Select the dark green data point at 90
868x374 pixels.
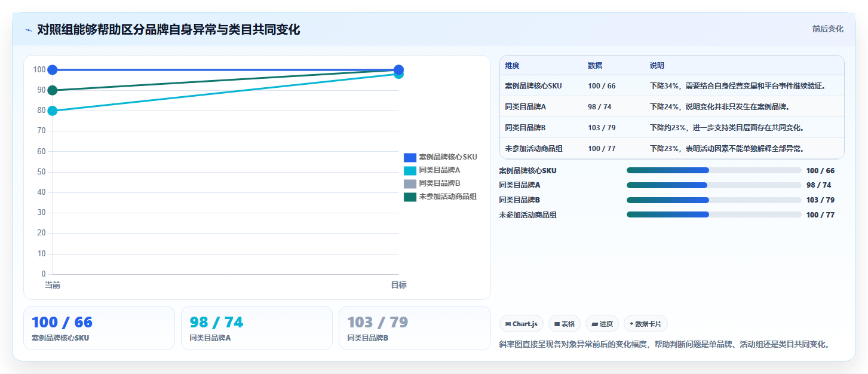pyautogui.click(x=53, y=90)
